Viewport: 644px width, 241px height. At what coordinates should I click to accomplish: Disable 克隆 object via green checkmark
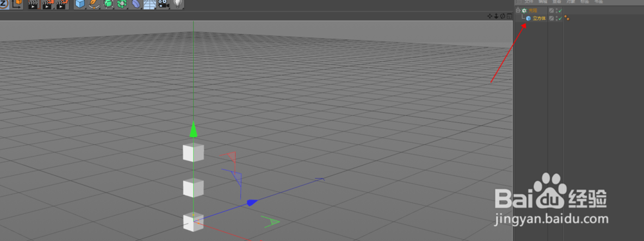[560, 11]
